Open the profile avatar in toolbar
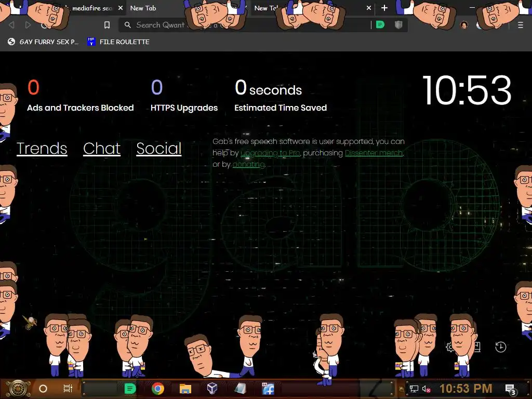The height and width of the screenshot is (399, 532). [464, 25]
